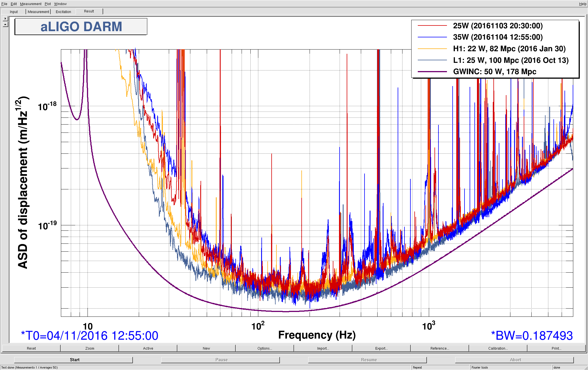The image size is (588, 370).
Task: Click legend entry H1: 22 W, 82 Mpc
Action: click(509, 49)
